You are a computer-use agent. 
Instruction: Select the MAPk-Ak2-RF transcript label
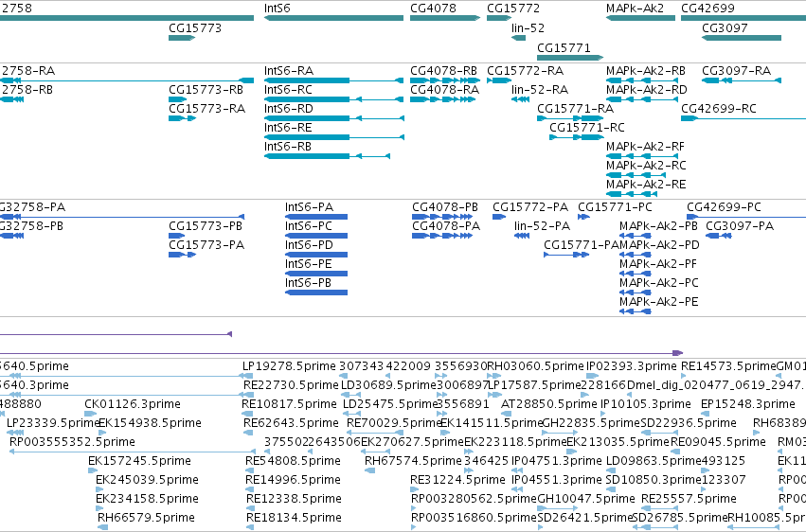tap(645, 147)
